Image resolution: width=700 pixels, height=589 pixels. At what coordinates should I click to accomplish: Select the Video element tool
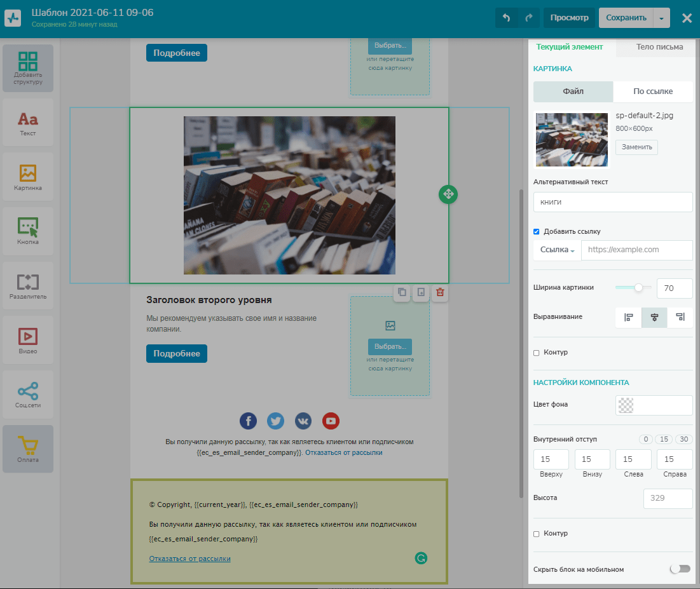[27, 340]
